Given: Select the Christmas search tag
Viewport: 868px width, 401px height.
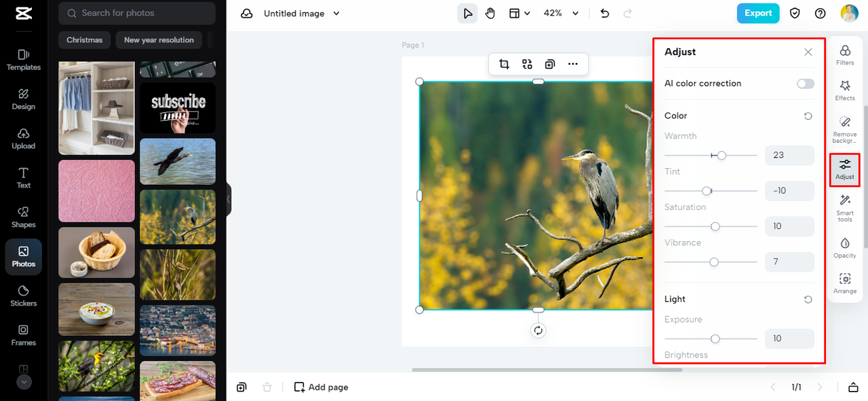Looking at the screenshot, I should coord(85,40).
